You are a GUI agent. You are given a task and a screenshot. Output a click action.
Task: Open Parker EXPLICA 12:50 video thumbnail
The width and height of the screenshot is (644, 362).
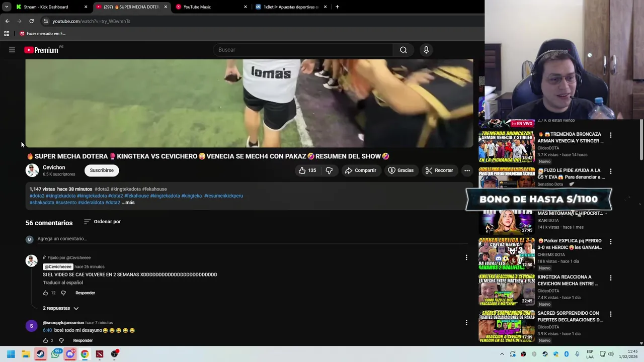coord(506,253)
